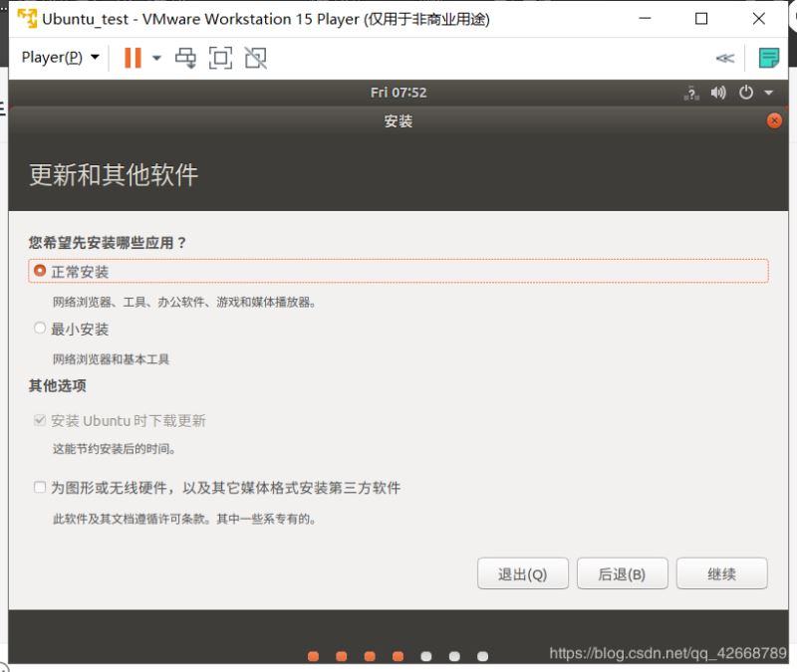Select the 最小安装 radio button
The image size is (797, 672).
point(40,329)
